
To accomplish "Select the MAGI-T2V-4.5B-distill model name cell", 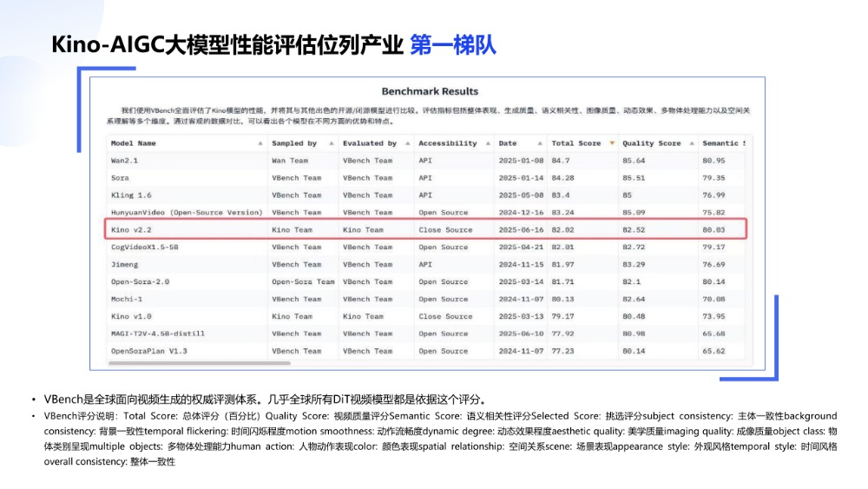I will pyautogui.click(x=158, y=334).
